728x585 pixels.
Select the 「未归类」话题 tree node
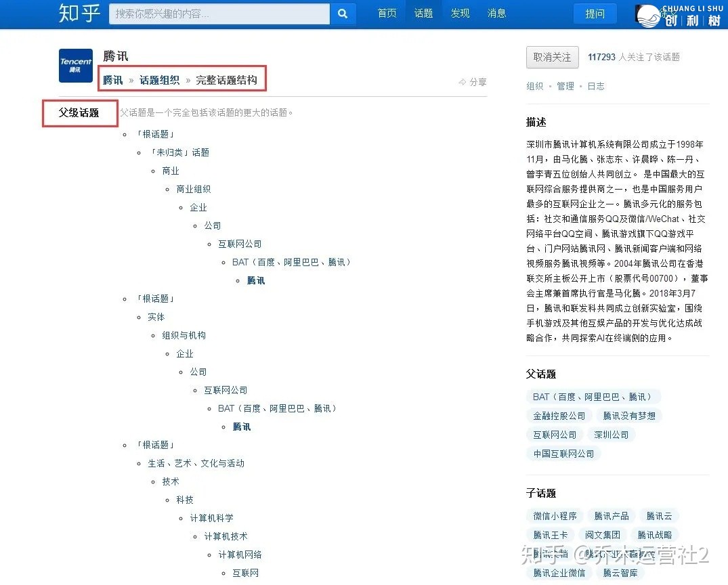point(178,153)
